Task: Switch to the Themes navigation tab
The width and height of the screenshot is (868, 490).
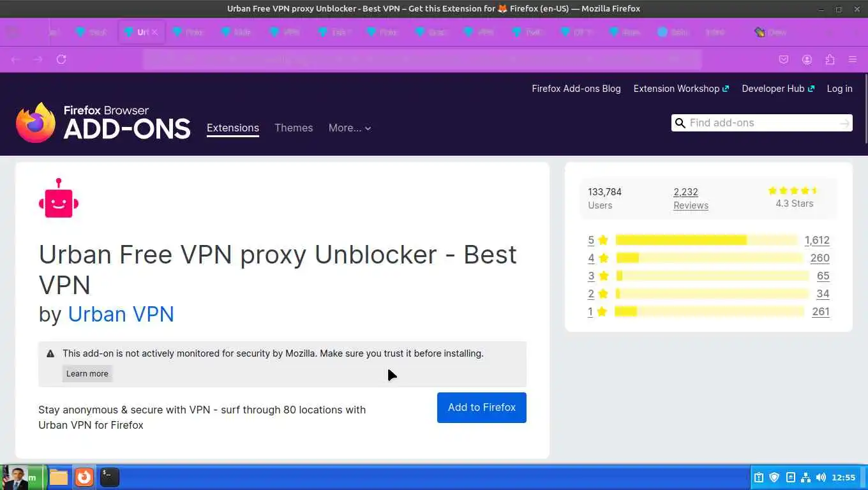Action: coord(294,128)
